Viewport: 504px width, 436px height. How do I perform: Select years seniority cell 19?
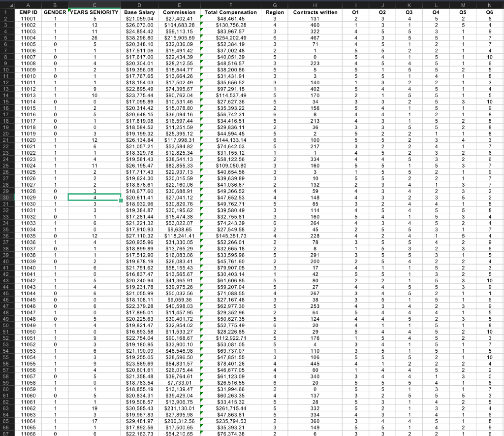point(94,408)
